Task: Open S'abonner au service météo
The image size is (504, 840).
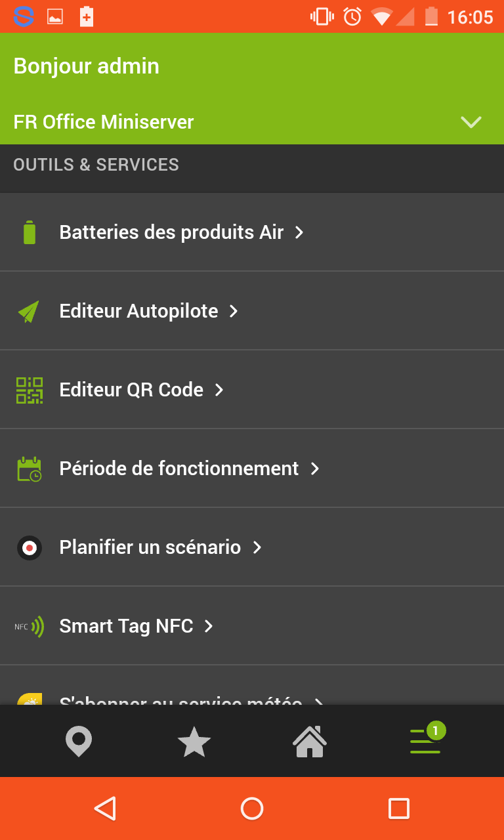Action: [180, 700]
